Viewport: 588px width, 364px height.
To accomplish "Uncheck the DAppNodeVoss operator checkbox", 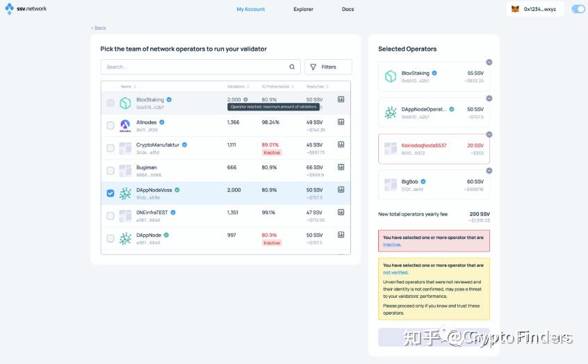I will click(x=111, y=193).
